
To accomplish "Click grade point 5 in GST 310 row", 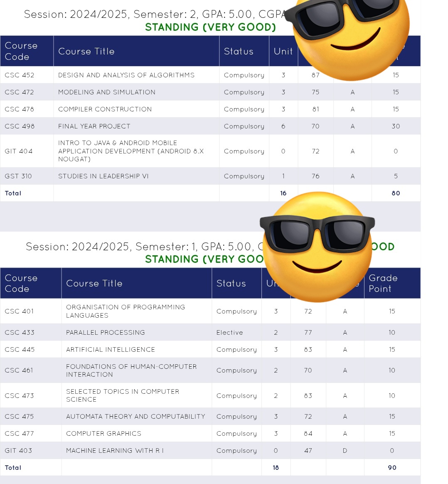I will tap(396, 176).
